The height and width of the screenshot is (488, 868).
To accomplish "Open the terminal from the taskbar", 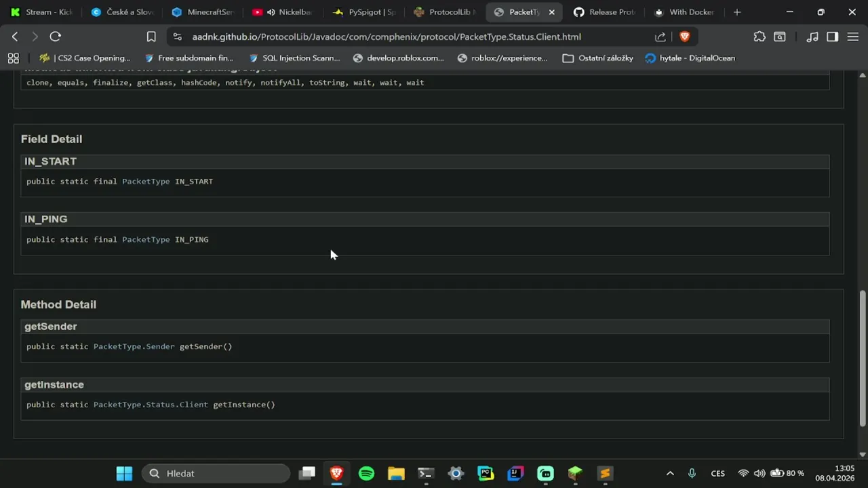I will [x=426, y=473].
